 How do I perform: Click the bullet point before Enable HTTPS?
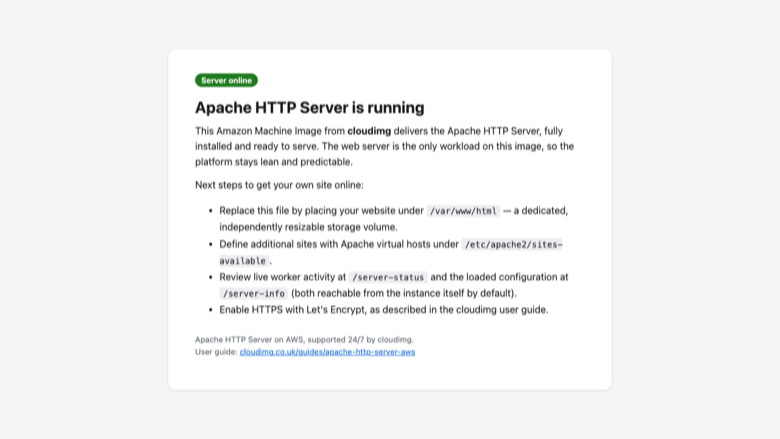point(210,310)
